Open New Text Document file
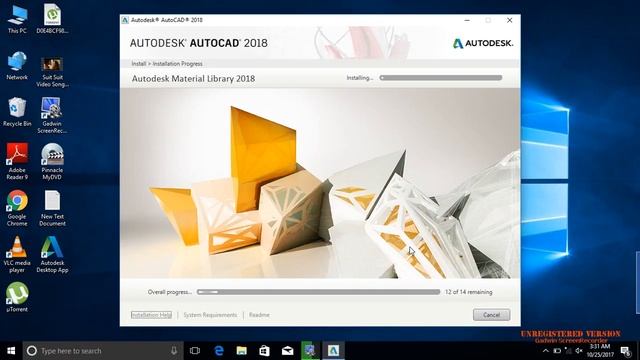 coord(52,208)
